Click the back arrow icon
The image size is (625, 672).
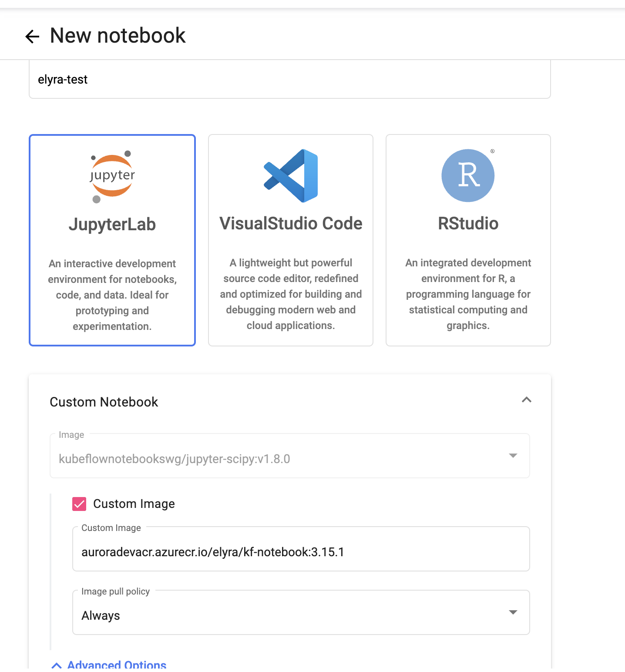pyautogui.click(x=32, y=36)
